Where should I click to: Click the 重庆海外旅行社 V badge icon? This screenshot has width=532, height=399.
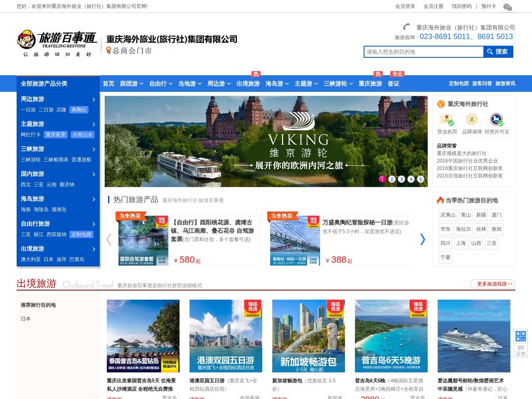[x=441, y=104]
